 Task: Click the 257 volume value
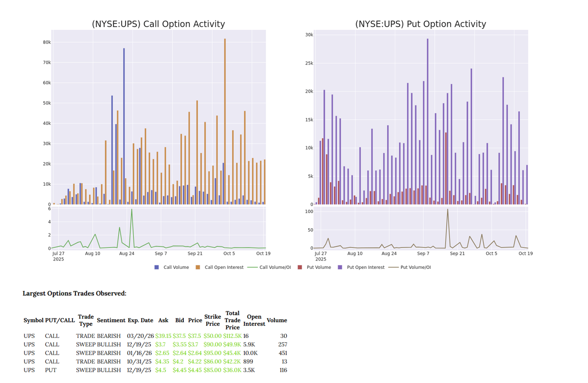283,344
